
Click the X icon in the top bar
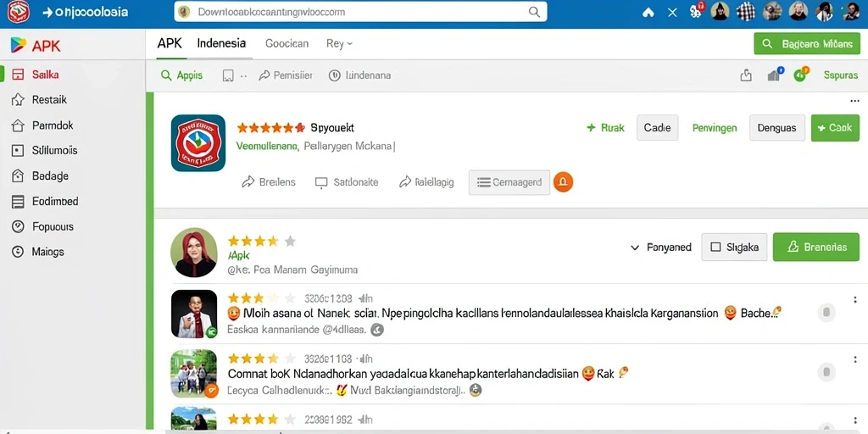(672, 12)
